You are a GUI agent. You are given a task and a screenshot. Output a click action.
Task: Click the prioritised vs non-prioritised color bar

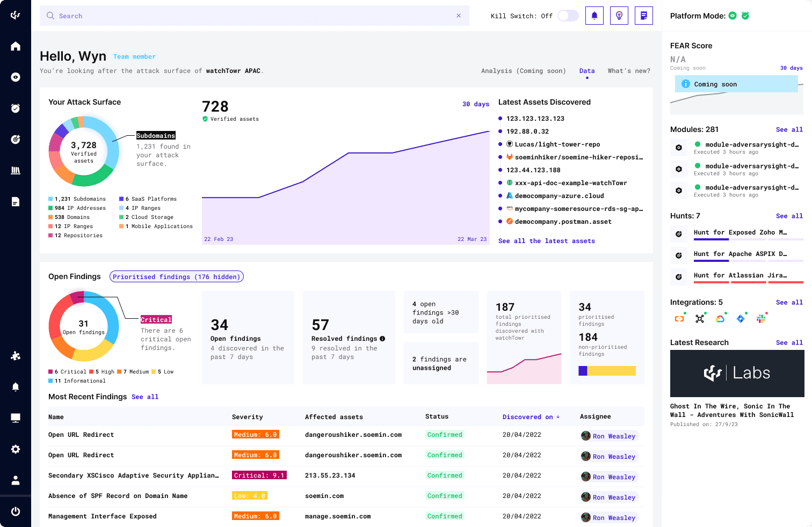[x=607, y=371]
